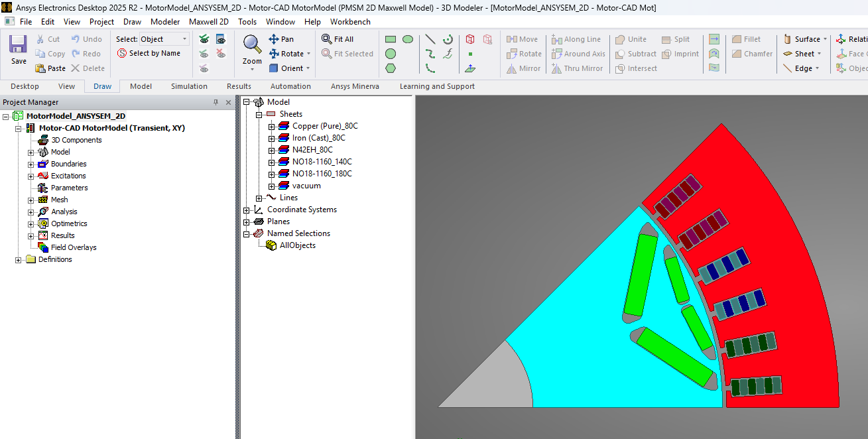Switch to the Automation ribbon tab

click(290, 86)
